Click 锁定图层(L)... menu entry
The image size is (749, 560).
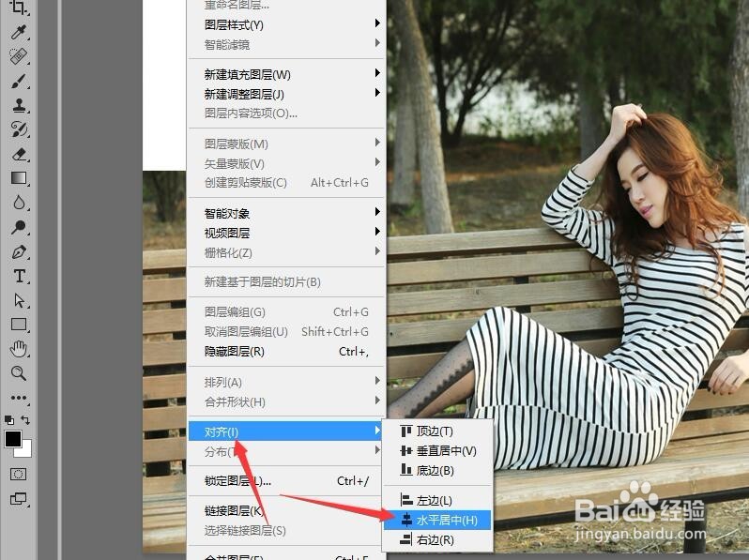click(285, 481)
